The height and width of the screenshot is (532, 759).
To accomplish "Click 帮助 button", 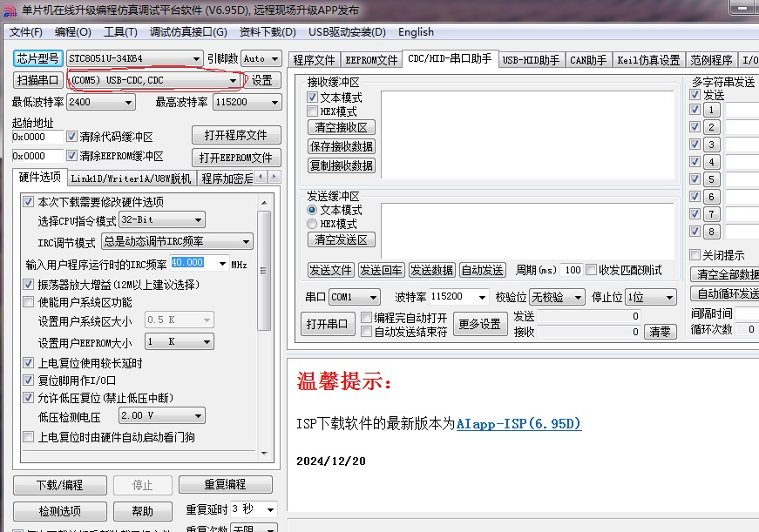I will (x=143, y=511).
